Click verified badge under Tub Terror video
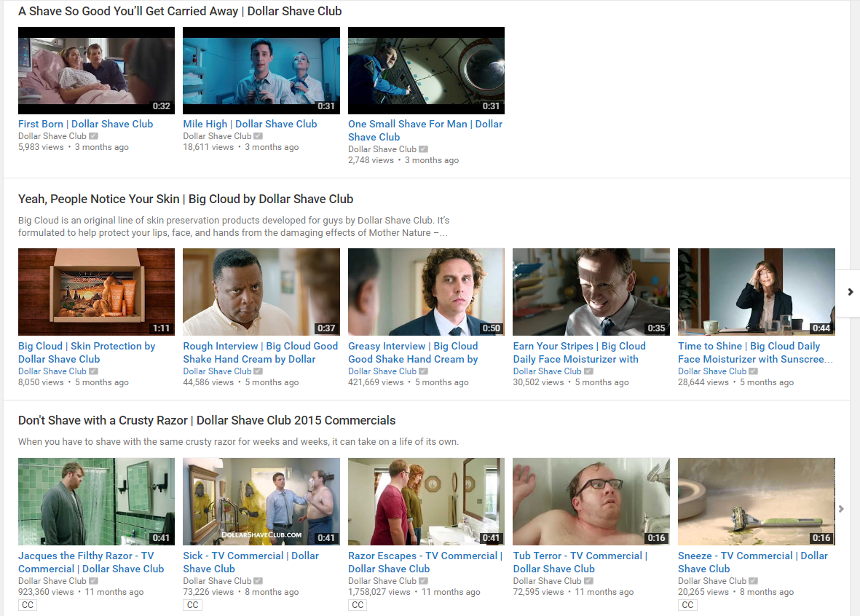860x616 pixels. tap(588, 581)
